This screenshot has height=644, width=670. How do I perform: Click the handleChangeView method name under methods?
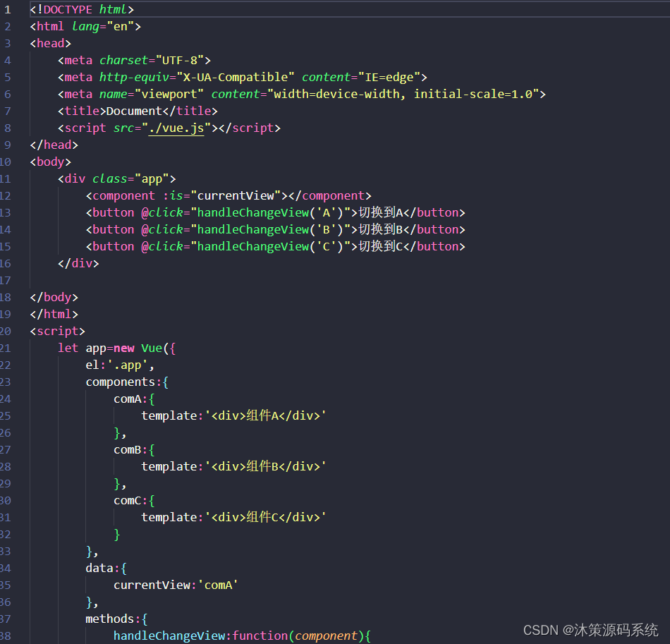[x=169, y=636]
